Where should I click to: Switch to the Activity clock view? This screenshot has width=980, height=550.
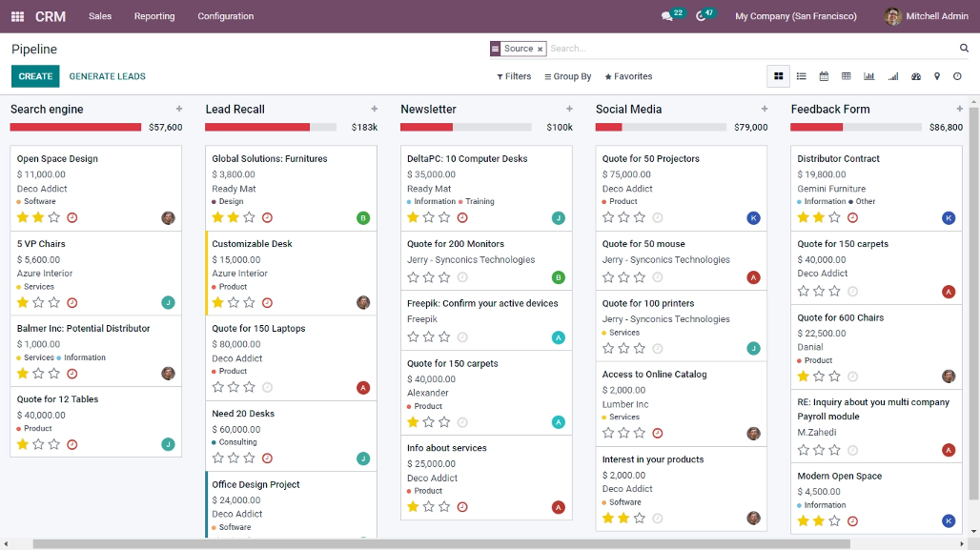pos(957,76)
